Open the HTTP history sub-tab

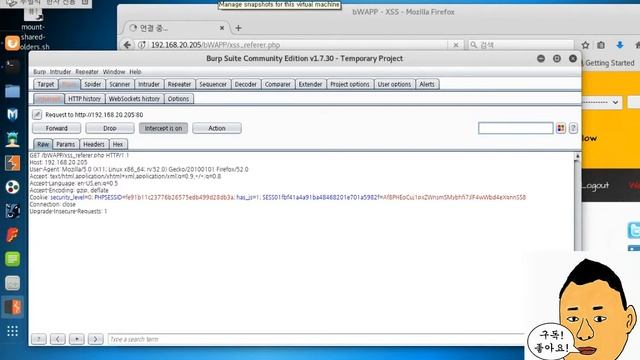pyautogui.click(x=84, y=99)
